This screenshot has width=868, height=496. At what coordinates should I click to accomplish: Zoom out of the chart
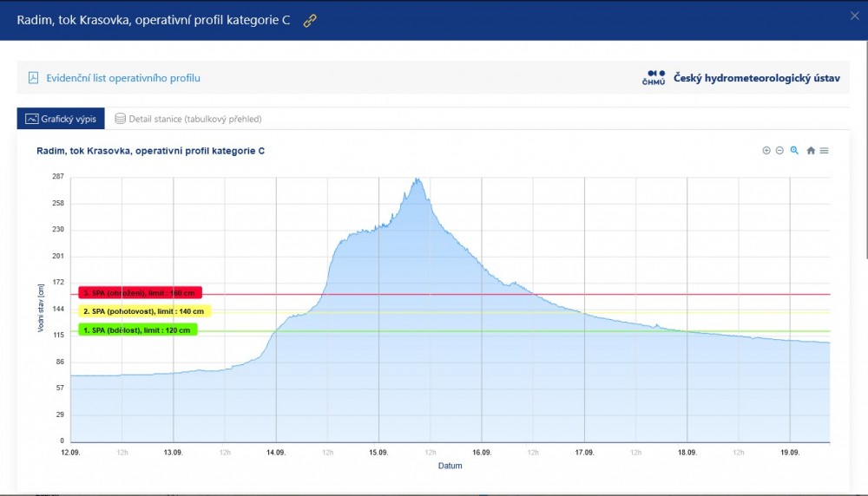click(x=779, y=151)
